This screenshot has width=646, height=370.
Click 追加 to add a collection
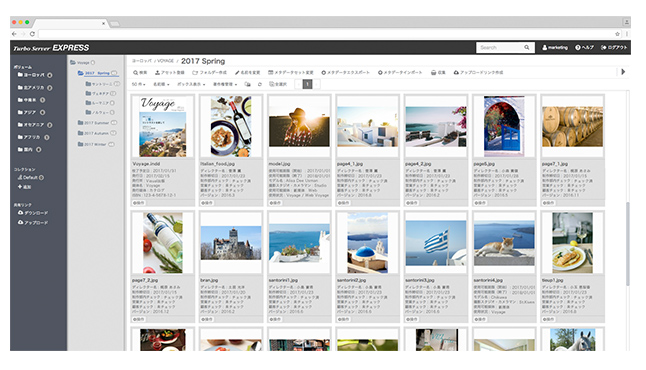pos(24,187)
